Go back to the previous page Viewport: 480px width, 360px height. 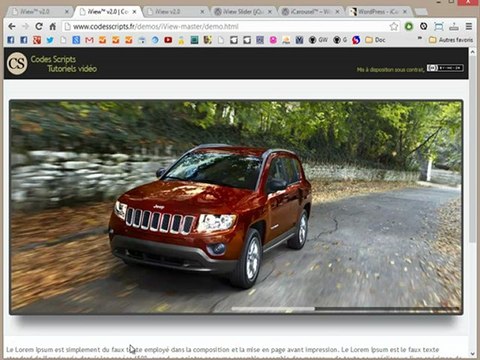click(x=12, y=26)
